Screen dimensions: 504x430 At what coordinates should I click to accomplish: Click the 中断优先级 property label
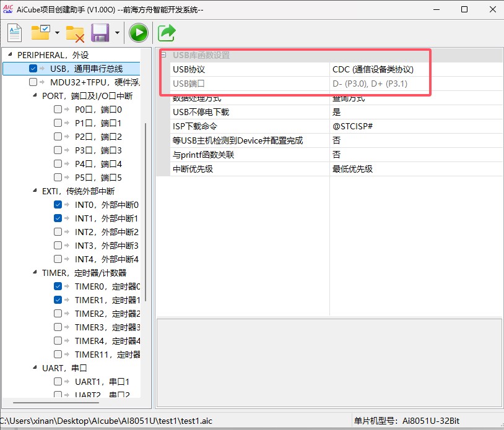[193, 169]
